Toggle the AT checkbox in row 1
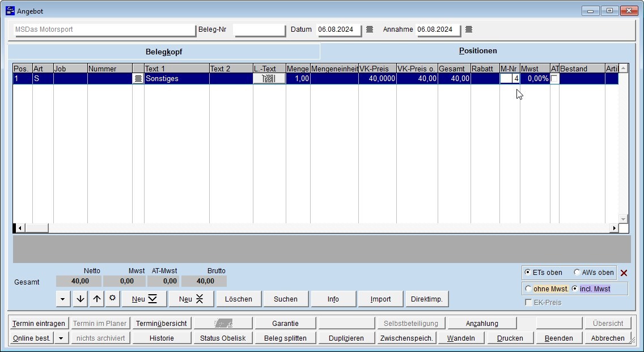Viewport: 644px width, 352px height. pos(554,79)
